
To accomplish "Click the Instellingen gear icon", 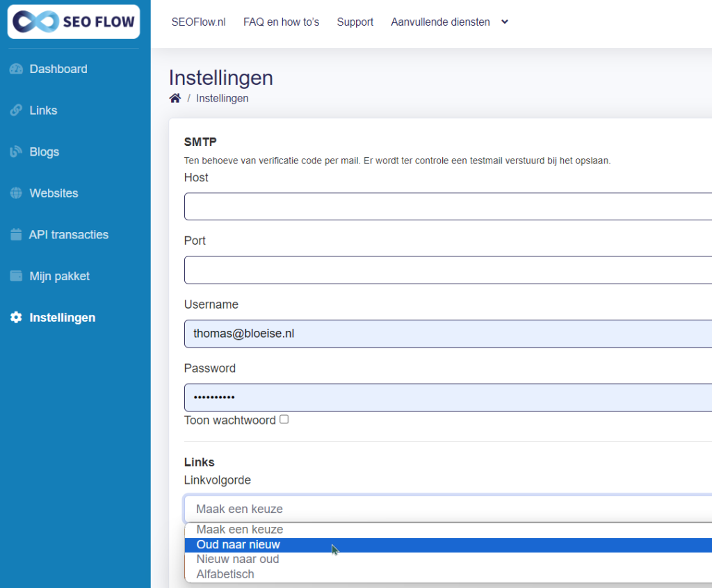I will click(17, 318).
